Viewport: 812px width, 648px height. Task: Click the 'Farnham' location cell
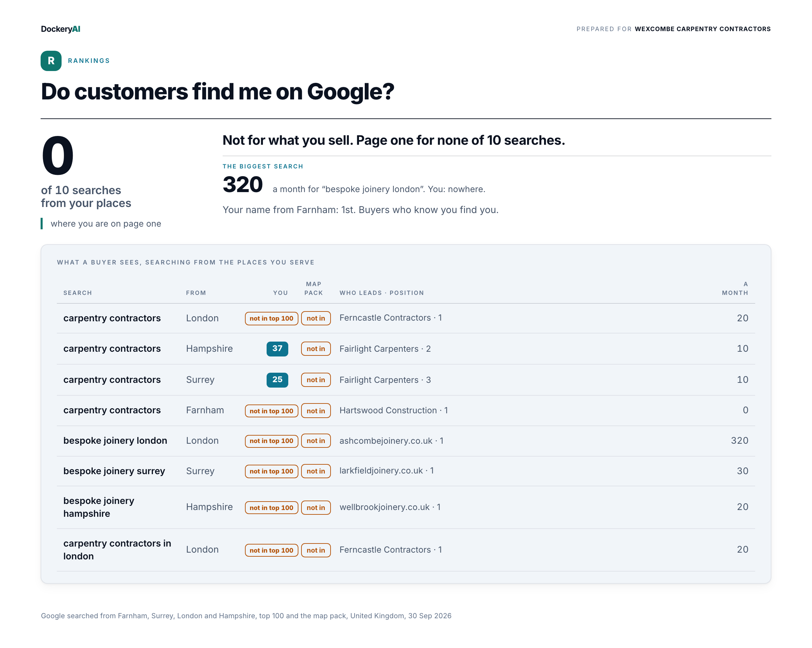coord(205,410)
